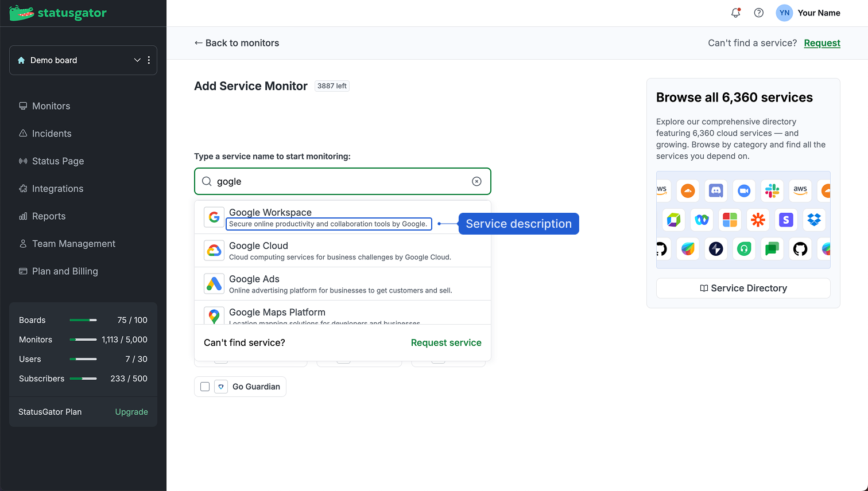The height and width of the screenshot is (491, 868).
Task: Click the Google Cloud logo icon
Action: (214, 251)
